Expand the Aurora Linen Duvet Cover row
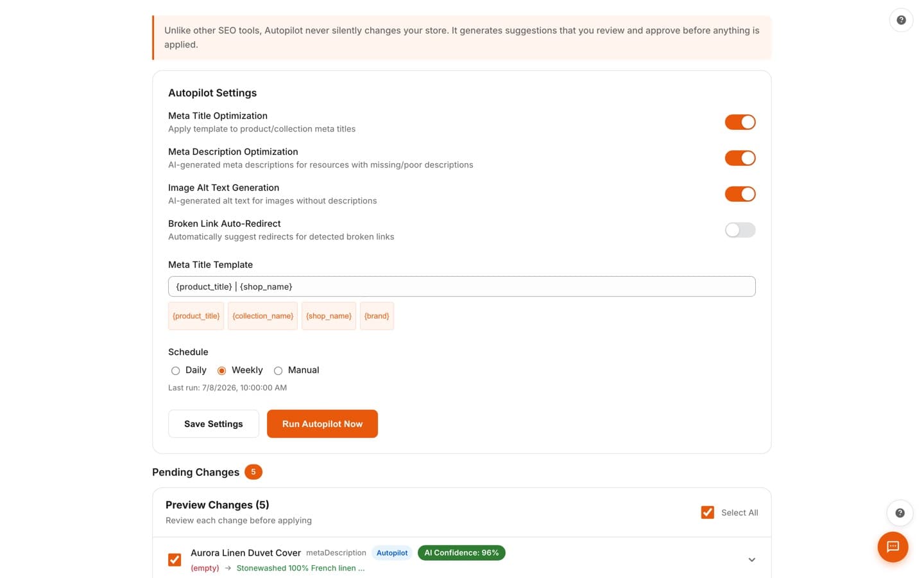 751,560
